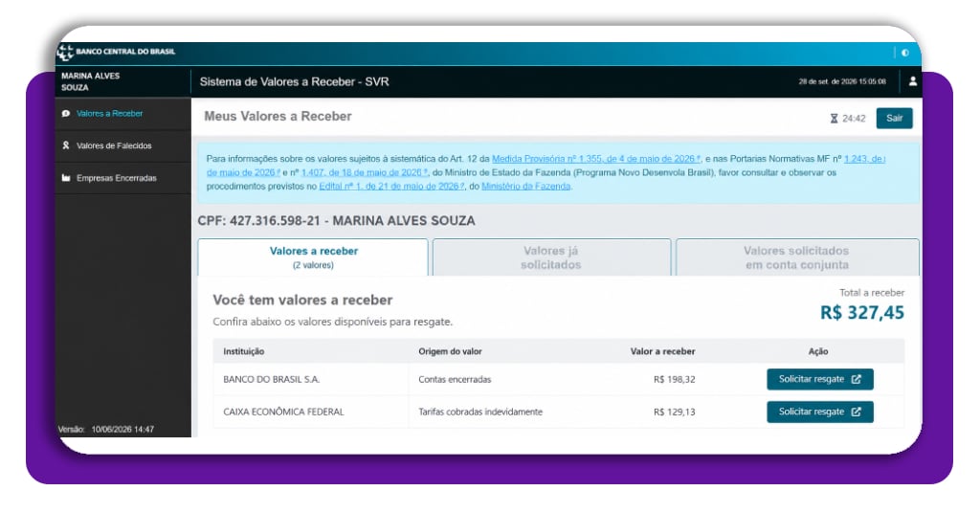Click the Valores de Falecidos sidebar icon

(x=66, y=145)
